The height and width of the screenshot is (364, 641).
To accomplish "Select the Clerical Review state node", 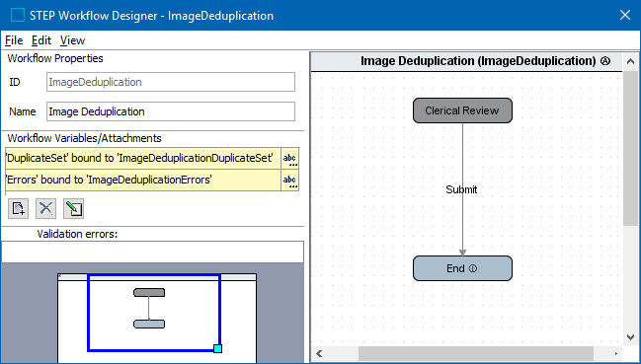I will [x=462, y=110].
